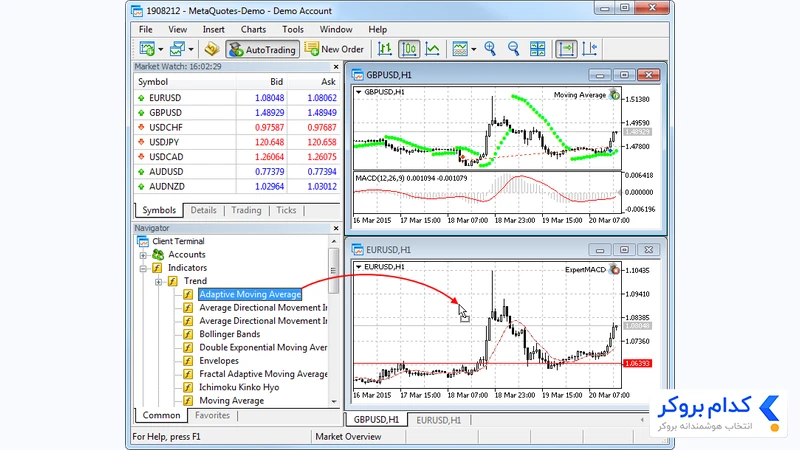800x450 pixels.
Task: Click the Market Watch toggle icon
Action: pos(212,49)
